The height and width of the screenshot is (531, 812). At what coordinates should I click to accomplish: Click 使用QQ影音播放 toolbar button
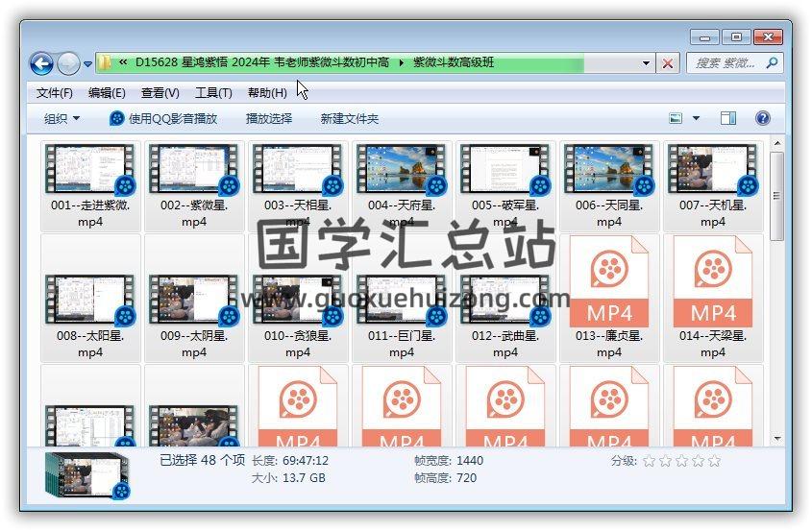163,118
